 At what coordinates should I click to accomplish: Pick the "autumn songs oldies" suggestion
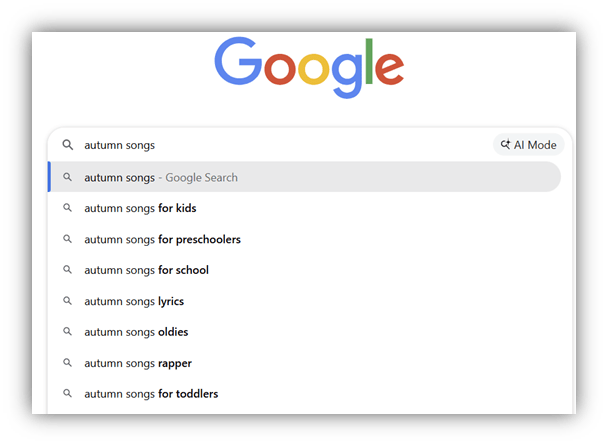(136, 332)
